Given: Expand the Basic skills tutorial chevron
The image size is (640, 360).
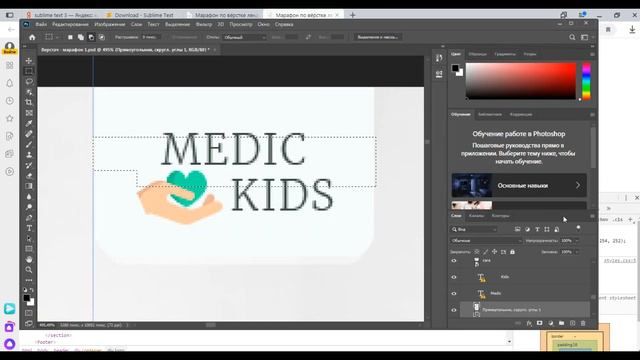Looking at the screenshot, I should tap(578, 185).
